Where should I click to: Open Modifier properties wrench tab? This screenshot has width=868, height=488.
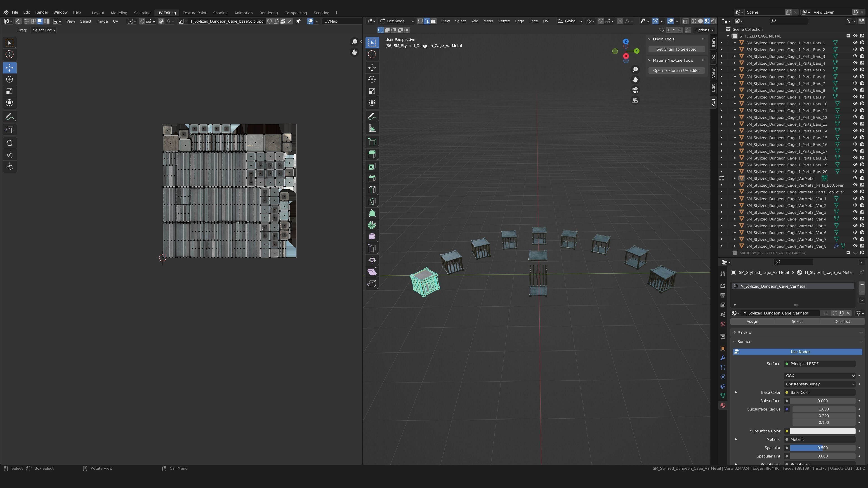pos(723,358)
